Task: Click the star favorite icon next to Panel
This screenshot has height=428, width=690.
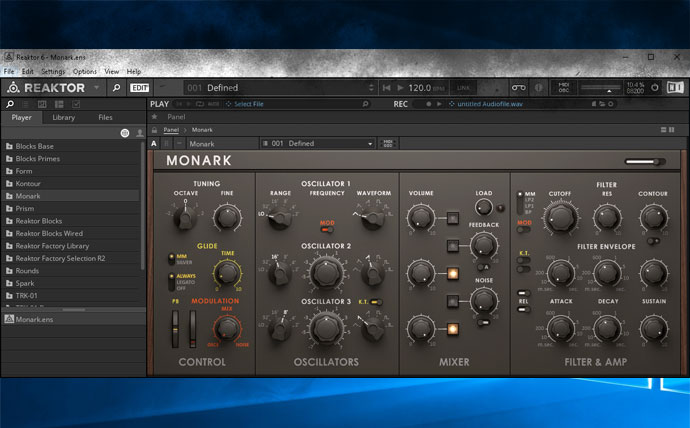Action: click(154, 117)
